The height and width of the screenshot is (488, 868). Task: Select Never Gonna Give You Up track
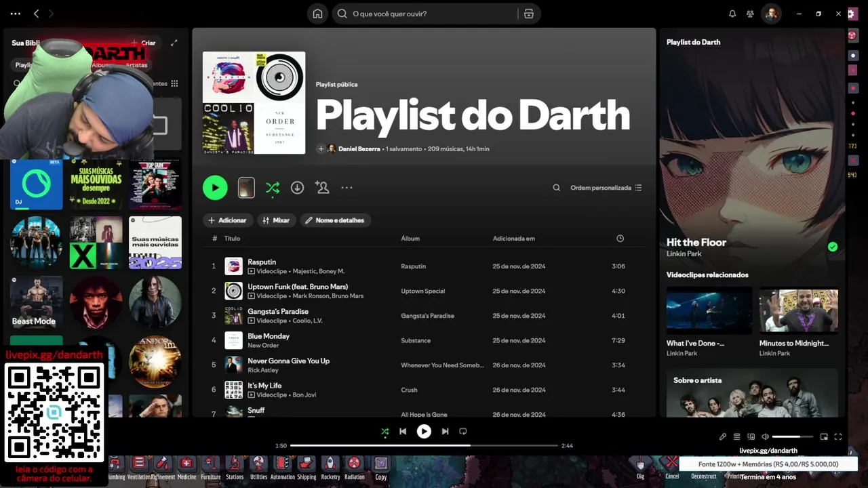point(288,361)
